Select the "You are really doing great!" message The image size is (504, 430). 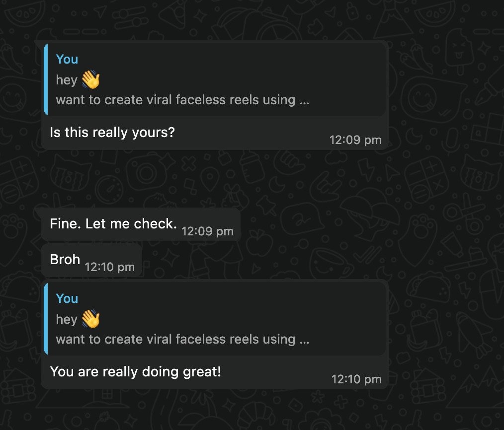point(136,371)
